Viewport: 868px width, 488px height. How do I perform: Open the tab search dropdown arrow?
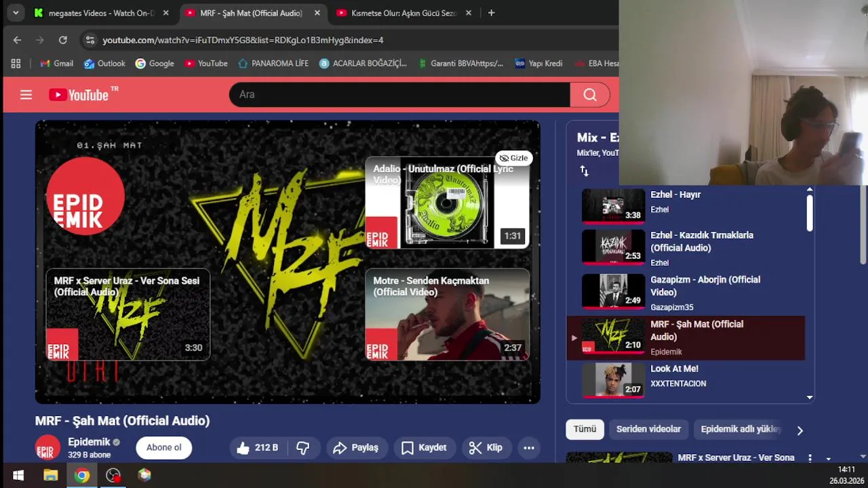point(15,13)
